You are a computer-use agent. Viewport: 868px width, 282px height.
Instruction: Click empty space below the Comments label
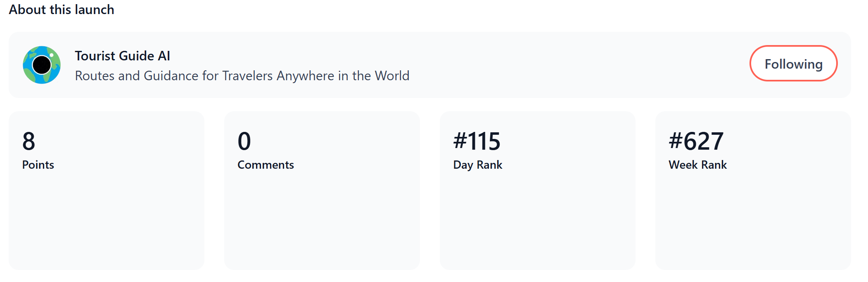pyautogui.click(x=322, y=219)
